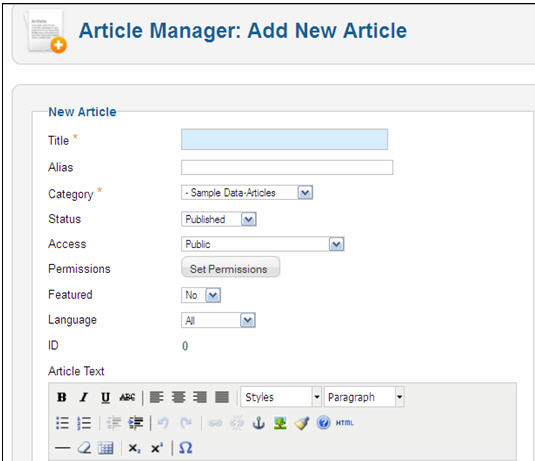
Task: Redo edit in editor toolbar
Action: click(x=186, y=423)
